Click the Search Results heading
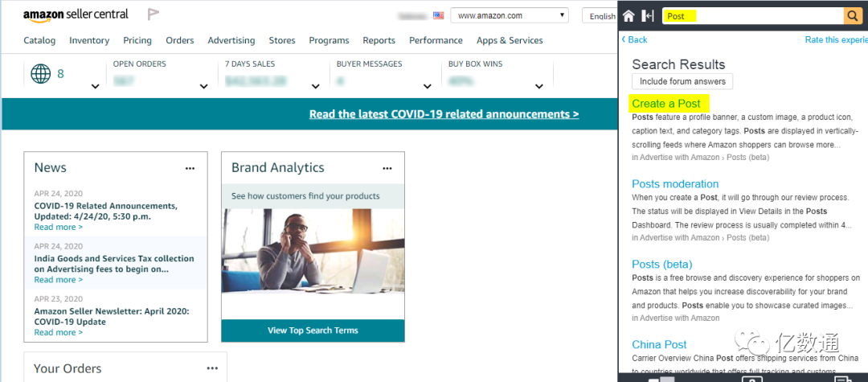This screenshot has width=868, height=382. (x=678, y=64)
